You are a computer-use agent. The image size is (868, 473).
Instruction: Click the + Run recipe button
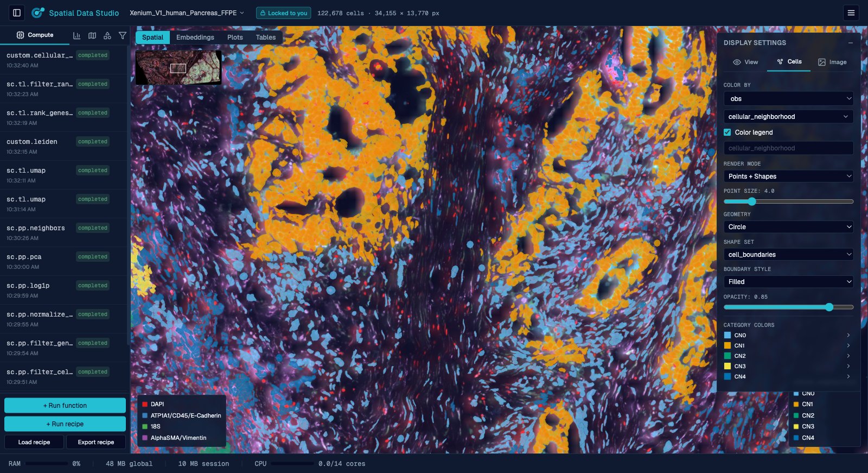tap(65, 424)
